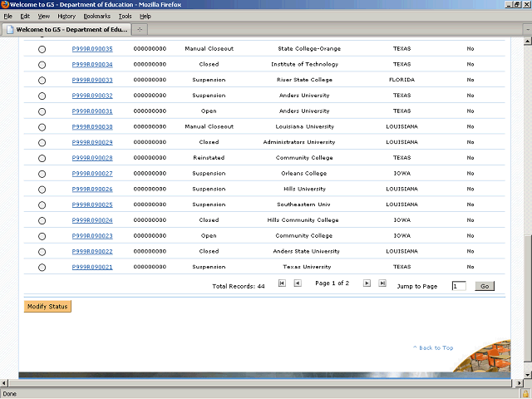
Task: Click the Jump to Page input field
Action: [459, 286]
